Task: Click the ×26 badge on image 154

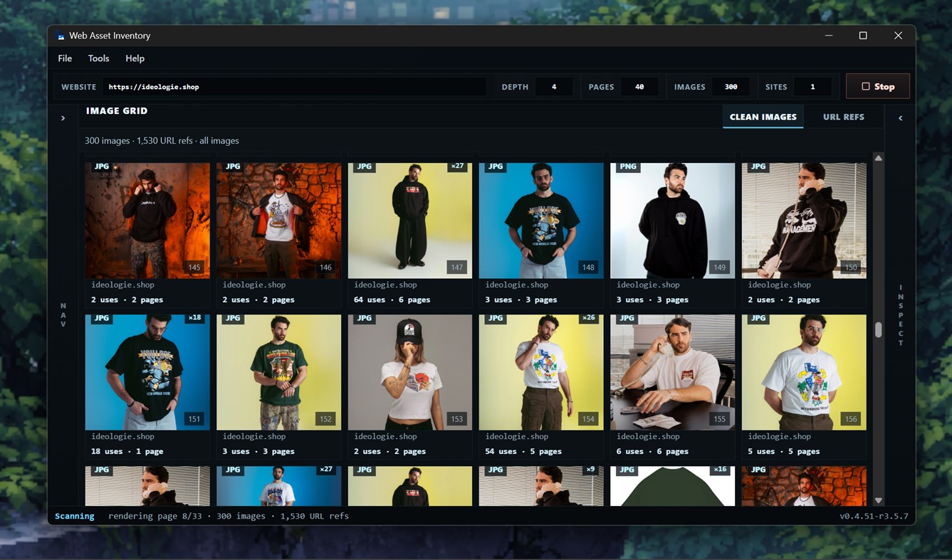Action: point(588,318)
